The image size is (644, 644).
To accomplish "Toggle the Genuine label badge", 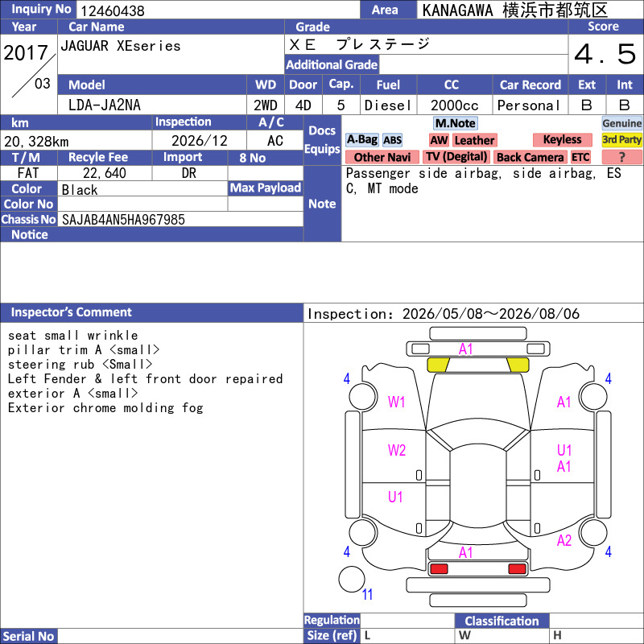I will [621, 123].
